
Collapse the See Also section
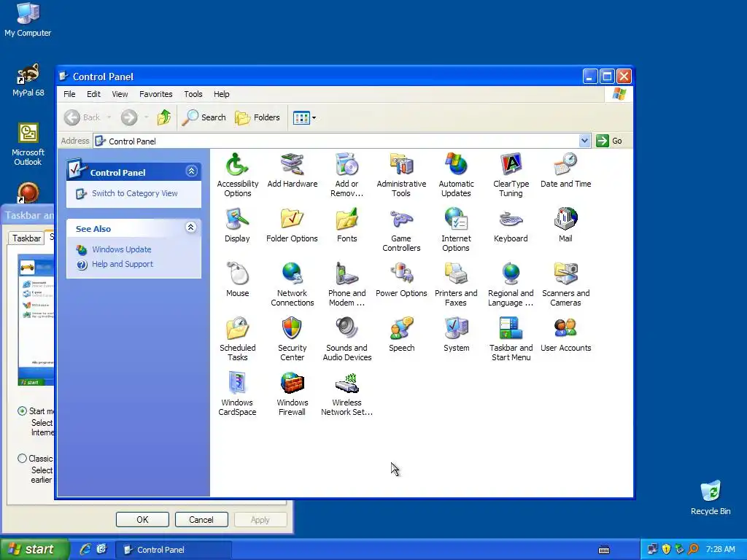tap(190, 227)
